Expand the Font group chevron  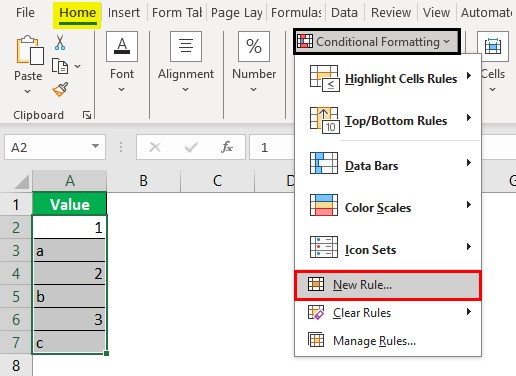pos(122,89)
